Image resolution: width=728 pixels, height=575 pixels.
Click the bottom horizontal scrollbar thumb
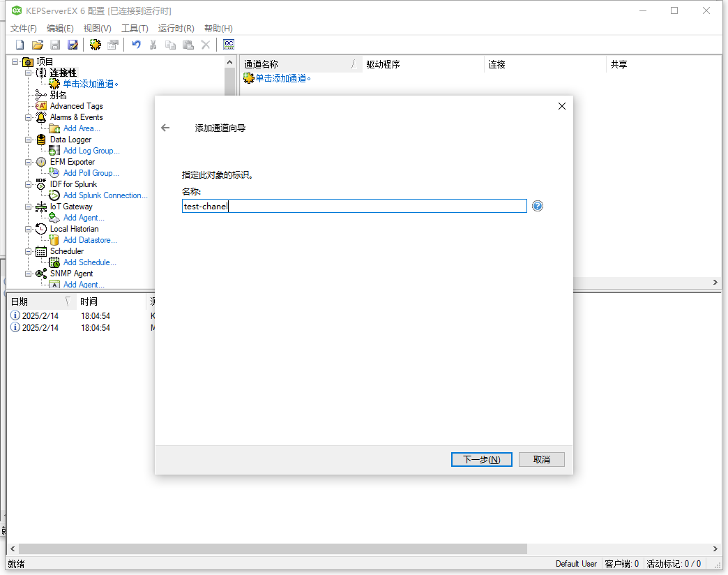click(x=273, y=548)
